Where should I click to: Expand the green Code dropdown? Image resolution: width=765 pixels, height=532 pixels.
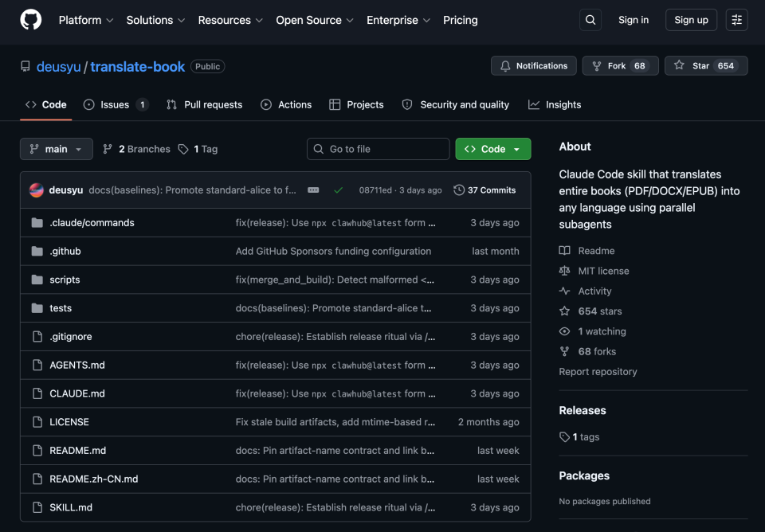(x=492, y=149)
